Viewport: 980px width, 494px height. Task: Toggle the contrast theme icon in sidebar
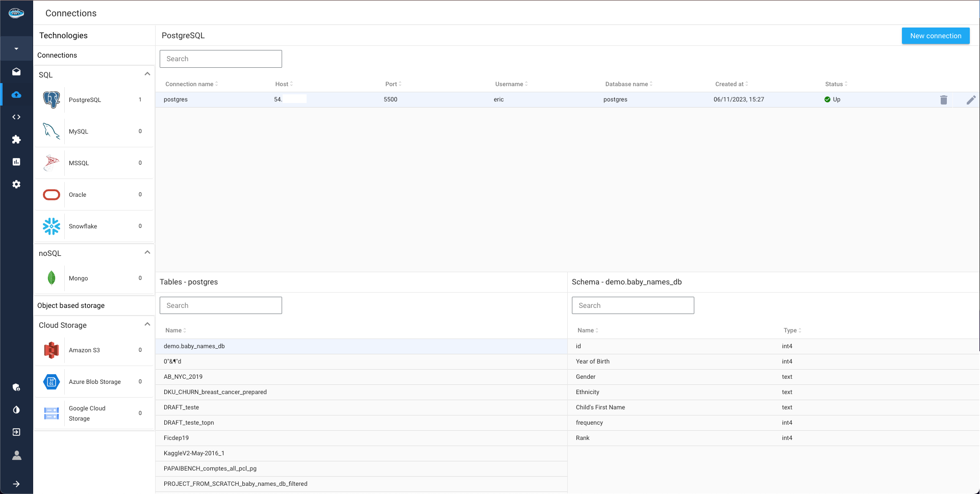point(16,410)
